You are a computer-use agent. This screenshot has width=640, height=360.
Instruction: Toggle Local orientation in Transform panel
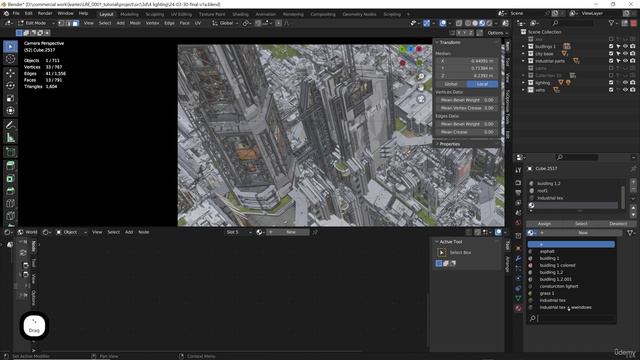pyautogui.click(x=482, y=84)
